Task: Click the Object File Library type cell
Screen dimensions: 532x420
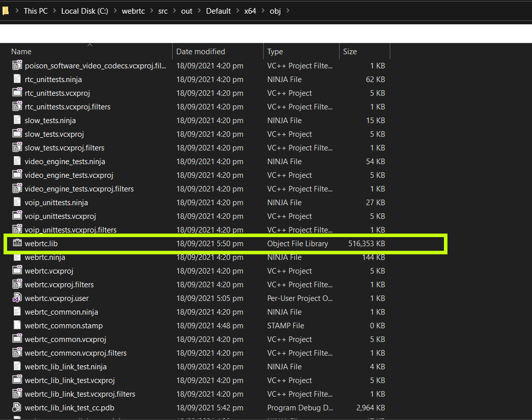Action: pos(298,244)
